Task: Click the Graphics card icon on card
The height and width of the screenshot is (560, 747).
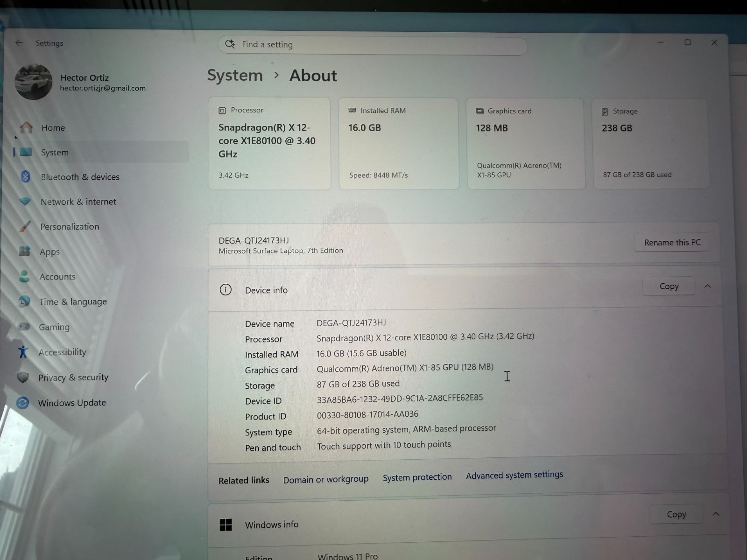Action: [479, 111]
